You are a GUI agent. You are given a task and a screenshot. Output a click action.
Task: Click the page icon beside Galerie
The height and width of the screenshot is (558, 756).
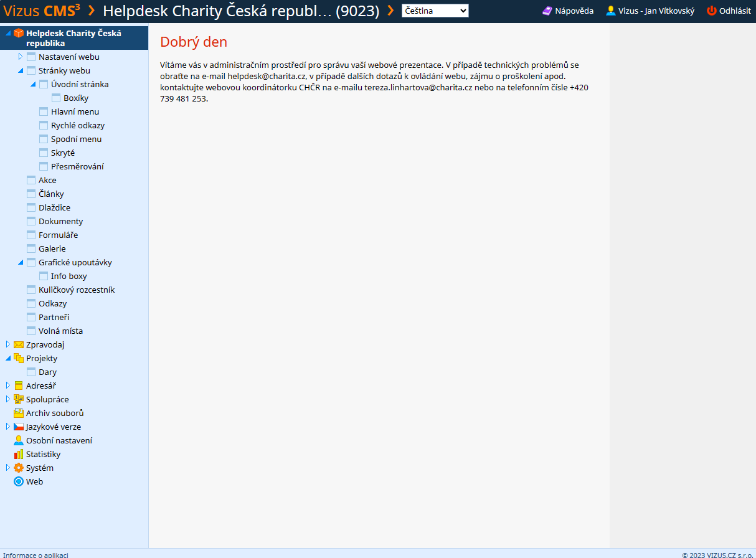tap(31, 248)
